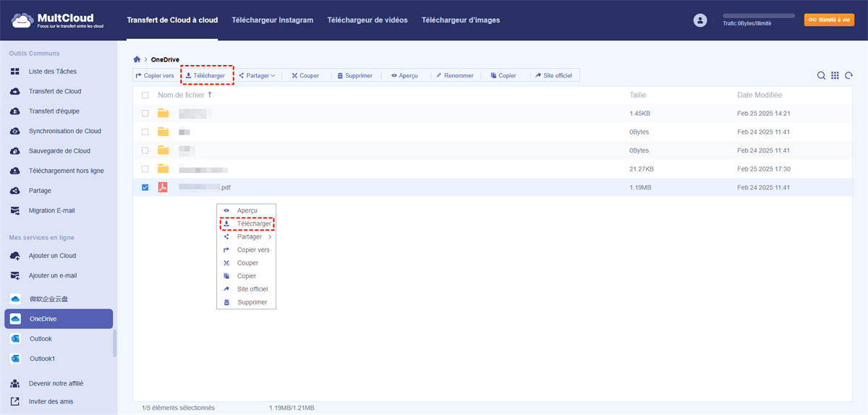The height and width of the screenshot is (415, 868).
Task: Choose Aperçu from the context menu
Action: point(247,210)
